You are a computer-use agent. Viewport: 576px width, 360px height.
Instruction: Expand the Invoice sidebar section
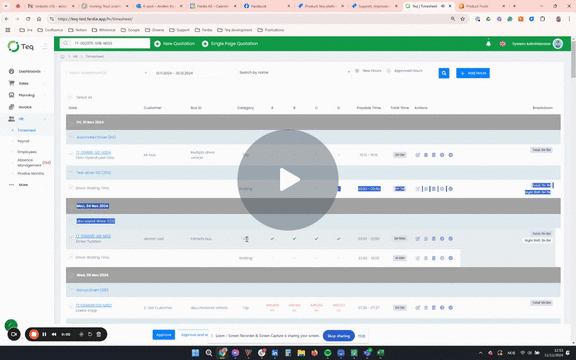click(x=28, y=107)
